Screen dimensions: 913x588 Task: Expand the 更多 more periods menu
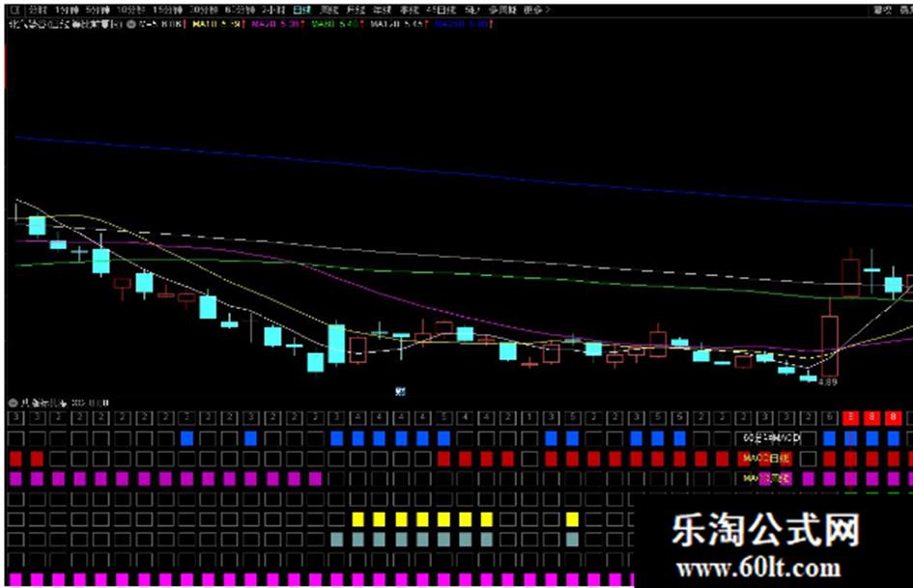click(x=535, y=10)
